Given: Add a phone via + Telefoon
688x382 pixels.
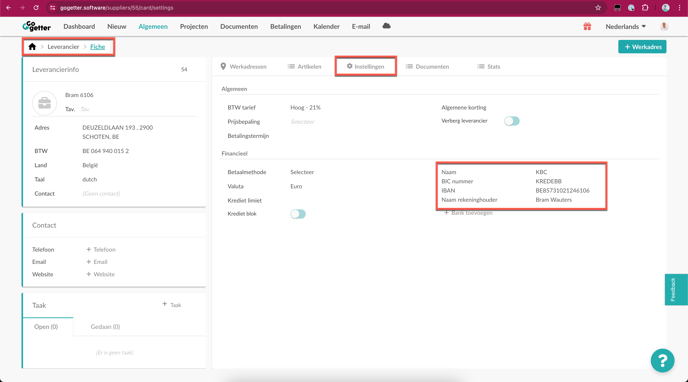Looking at the screenshot, I should click(x=101, y=250).
